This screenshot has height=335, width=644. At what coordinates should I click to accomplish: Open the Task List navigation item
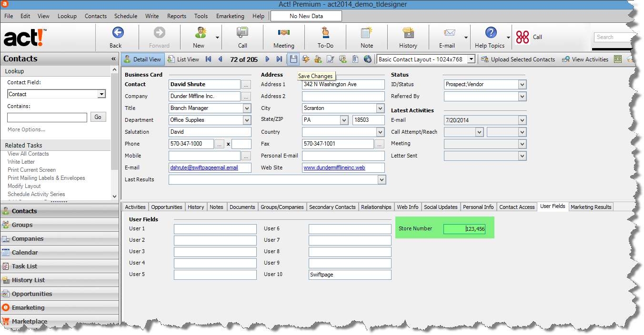60,266
